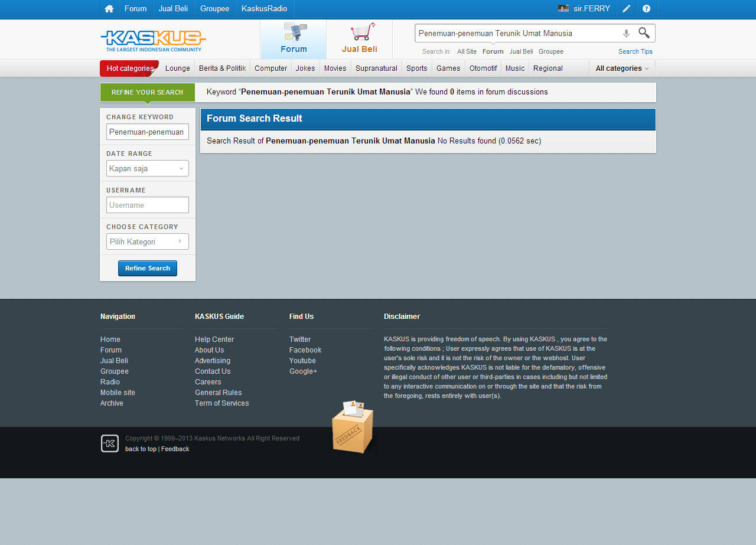Open the Movies category
Screen dimensions: 756x545
[335, 68]
